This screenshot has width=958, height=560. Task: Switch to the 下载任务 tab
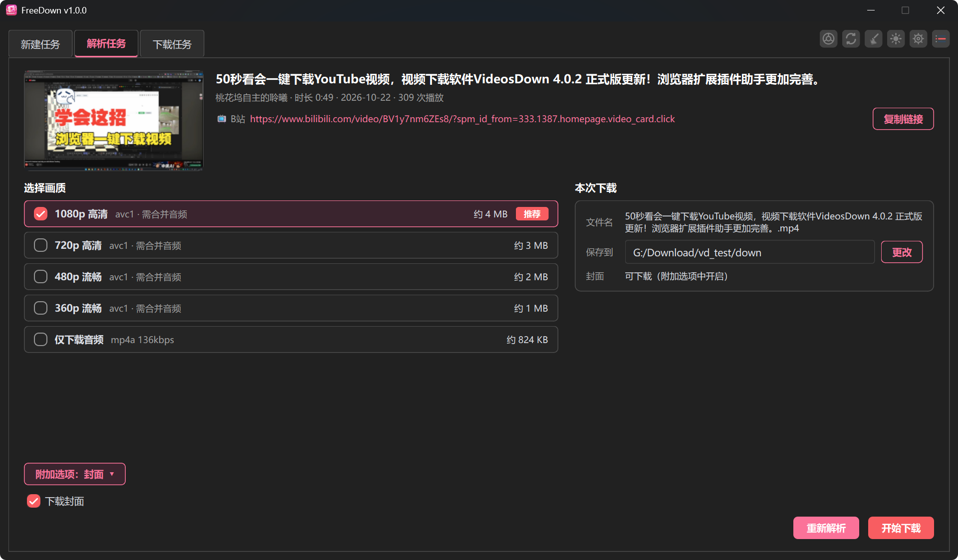172,44
